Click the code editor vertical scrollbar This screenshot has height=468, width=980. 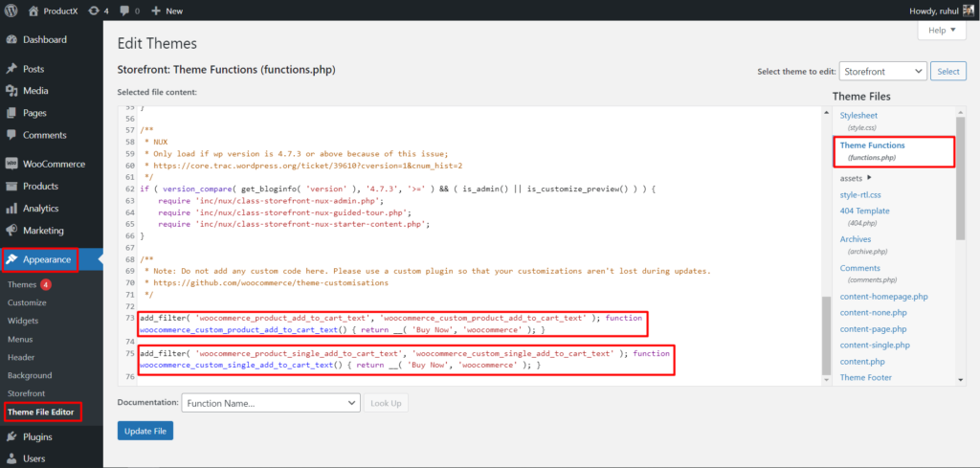tap(827, 334)
